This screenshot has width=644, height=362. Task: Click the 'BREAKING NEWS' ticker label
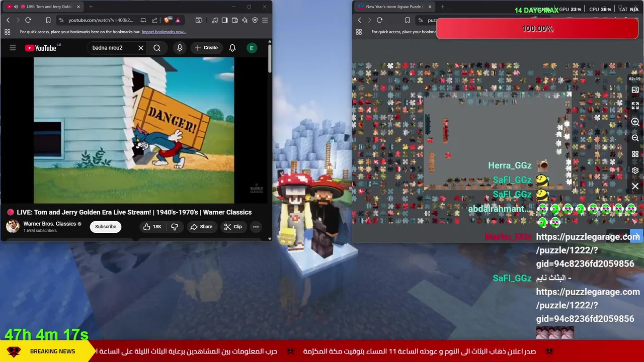(52, 351)
